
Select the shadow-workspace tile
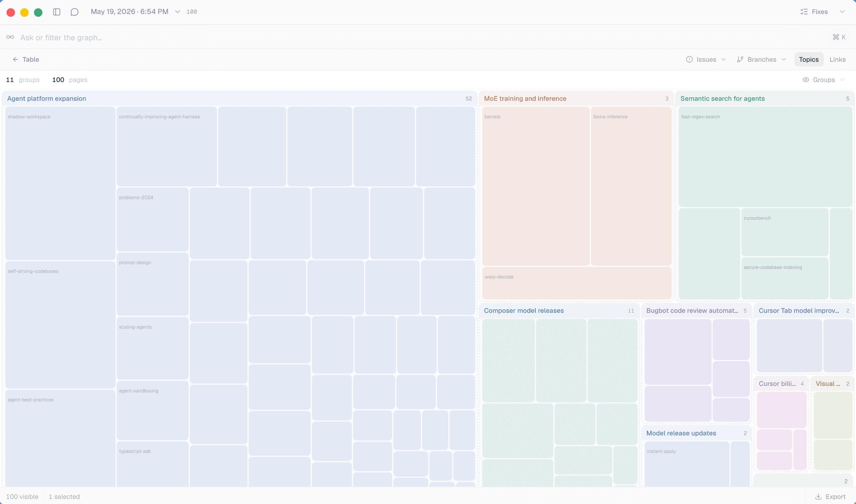coord(60,183)
